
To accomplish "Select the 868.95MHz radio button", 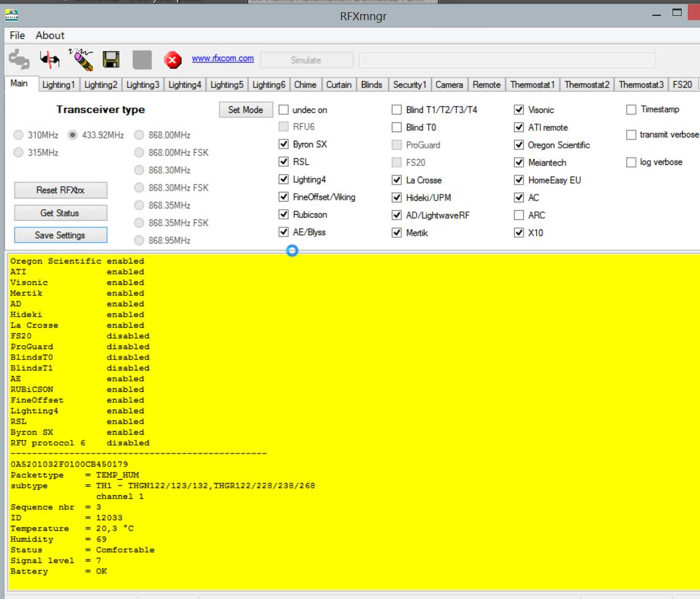I will pyautogui.click(x=139, y=241).
